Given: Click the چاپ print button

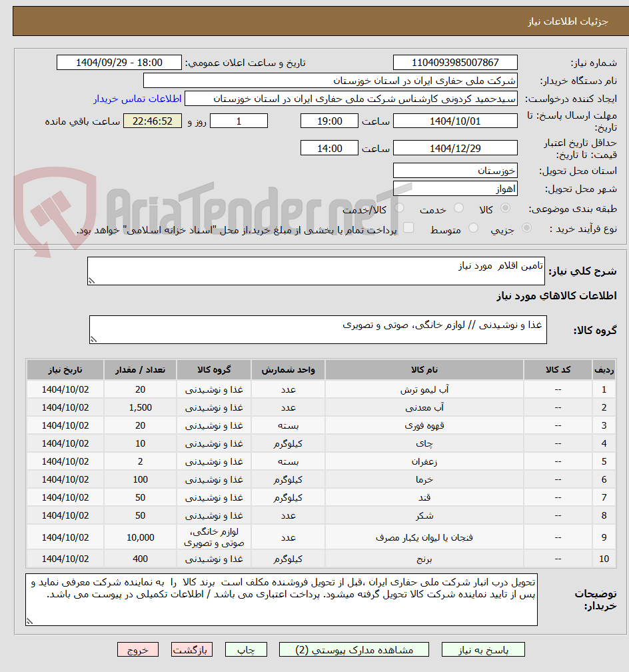Looking at the screenshot, I should pyautogui.click(x=247, y=650).
